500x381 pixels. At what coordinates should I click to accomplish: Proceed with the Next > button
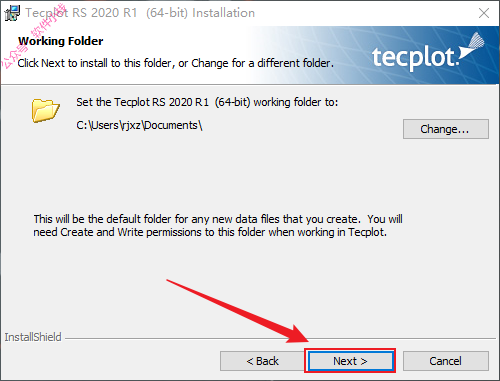click(350, 361)
